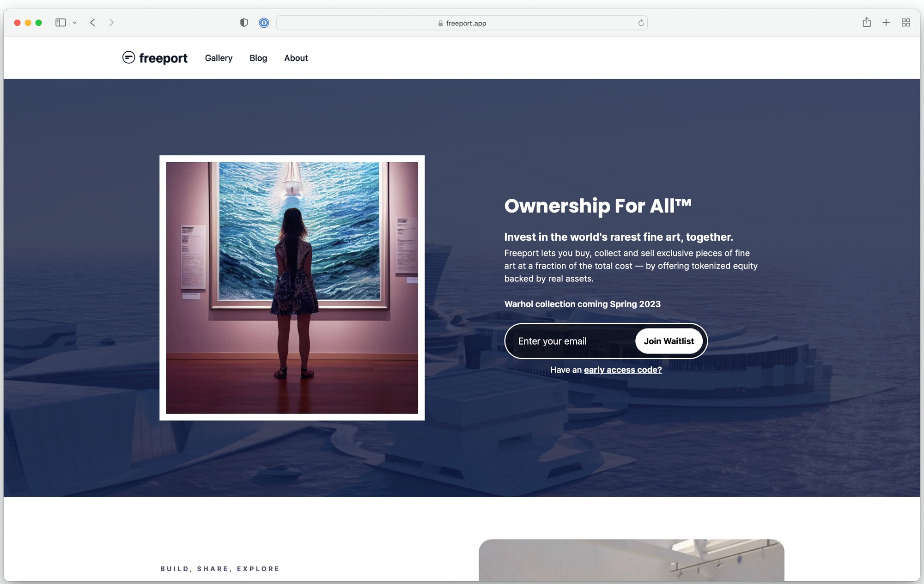Expand the sidebar options dropdown chevron

pos(74,23)
